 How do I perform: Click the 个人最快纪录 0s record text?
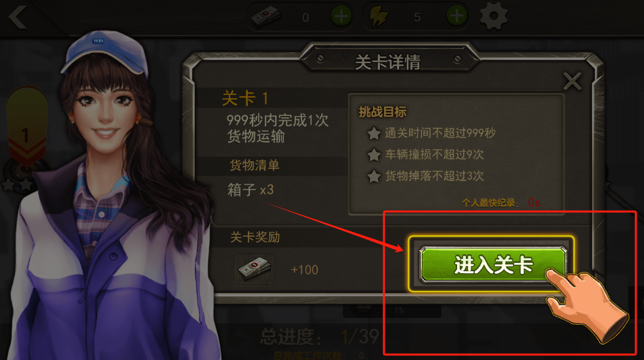click(x=500, y=203)
